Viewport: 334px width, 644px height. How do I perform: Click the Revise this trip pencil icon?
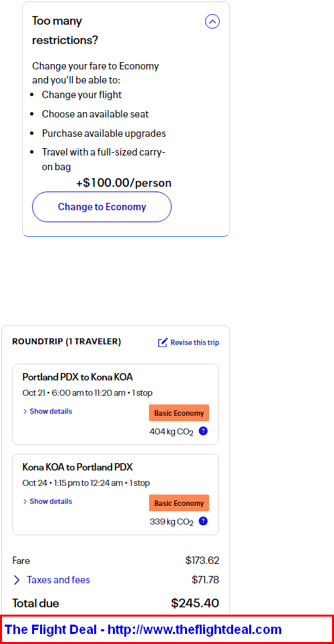click(x=163, y=342)
